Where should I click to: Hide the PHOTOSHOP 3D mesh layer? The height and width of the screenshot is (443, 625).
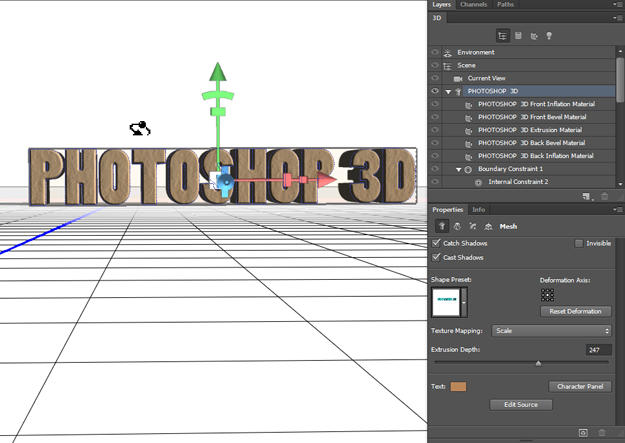click(434, 91)
